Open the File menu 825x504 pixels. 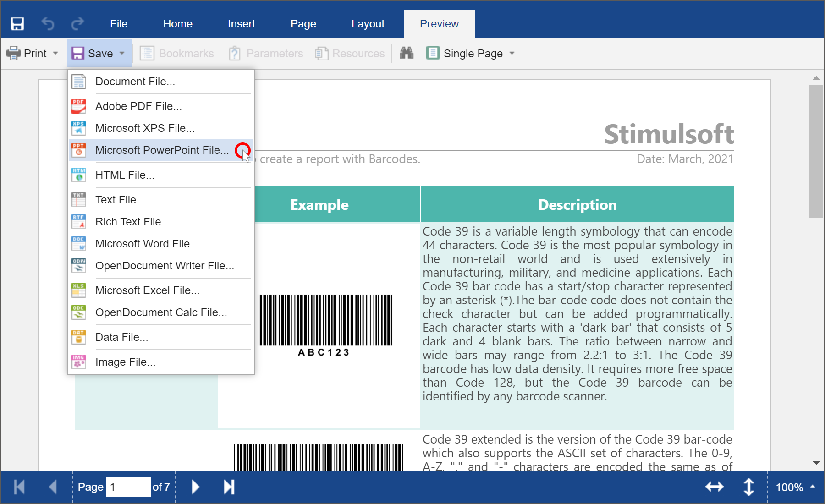pyautogui.click(x=119, y=24)
